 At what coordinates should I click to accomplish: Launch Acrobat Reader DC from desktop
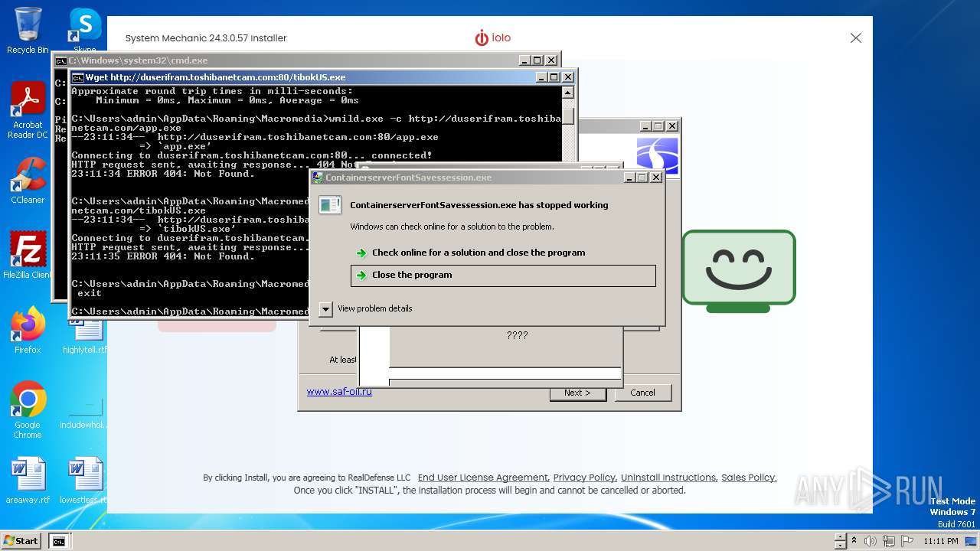pyautogui.click(x=28, y=109)
